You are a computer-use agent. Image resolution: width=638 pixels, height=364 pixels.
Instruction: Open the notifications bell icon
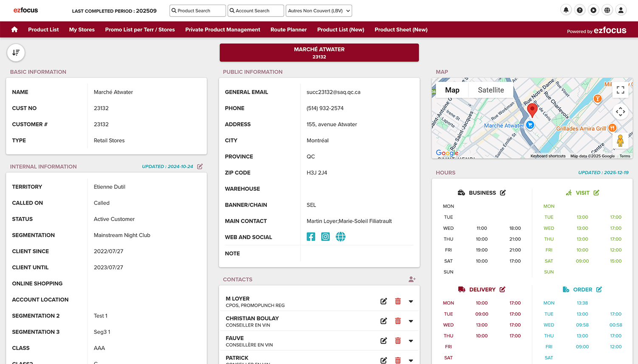(566, 10)
